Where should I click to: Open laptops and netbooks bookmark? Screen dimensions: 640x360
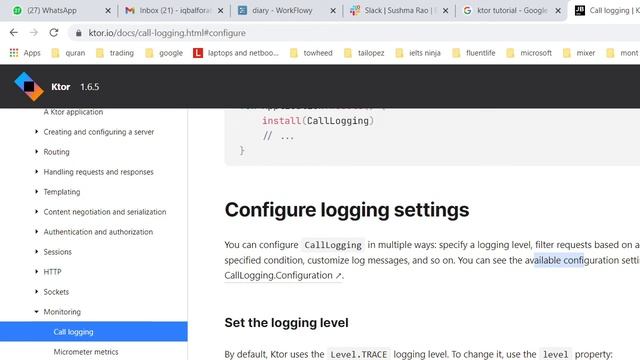click(x=236, y=53)
